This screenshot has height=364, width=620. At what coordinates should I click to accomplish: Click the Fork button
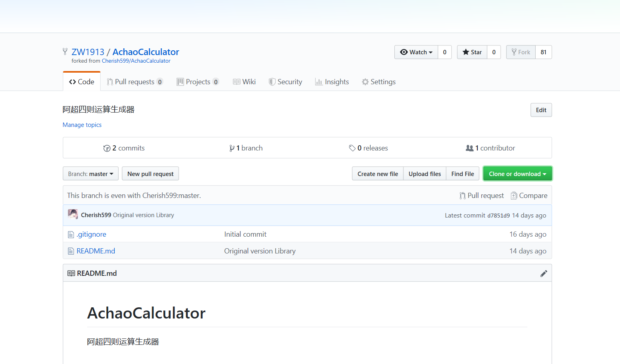521,52
